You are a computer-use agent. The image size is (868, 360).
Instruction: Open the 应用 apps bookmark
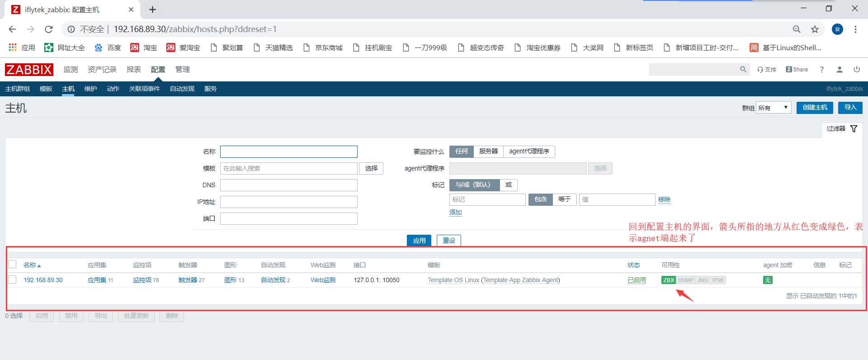[22, 47]
